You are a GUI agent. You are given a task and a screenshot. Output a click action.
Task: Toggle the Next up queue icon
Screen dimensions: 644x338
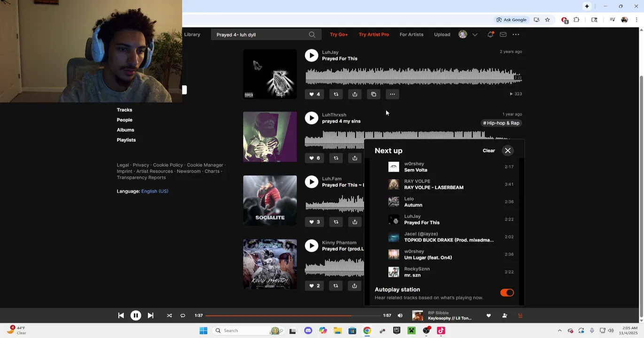point(520,316)
